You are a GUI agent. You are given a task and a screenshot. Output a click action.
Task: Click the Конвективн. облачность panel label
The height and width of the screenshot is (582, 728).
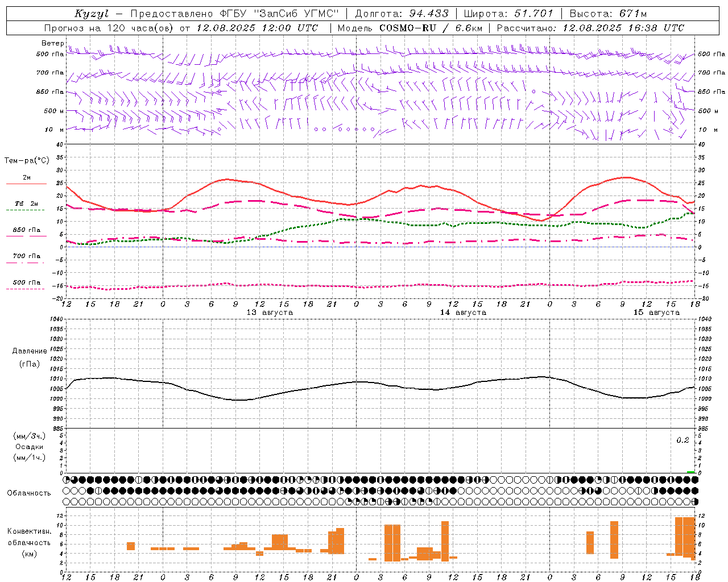coord(29,537)
